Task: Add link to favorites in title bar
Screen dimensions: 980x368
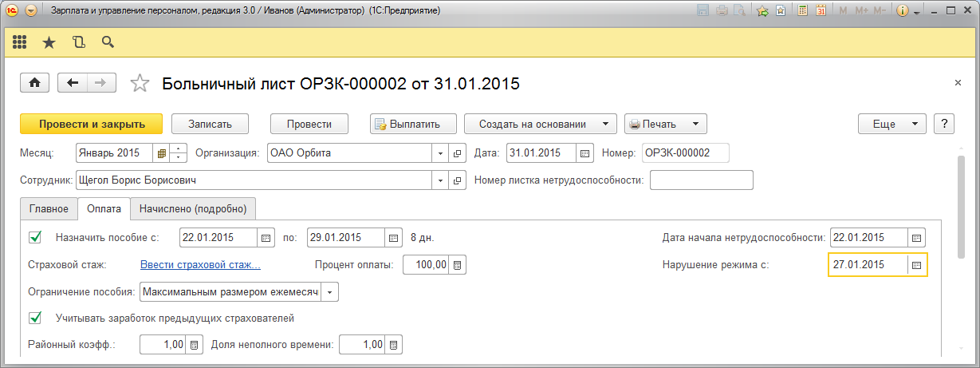Action: tap(763, 11)
